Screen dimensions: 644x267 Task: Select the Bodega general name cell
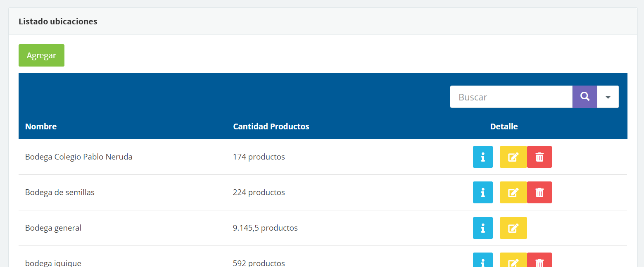[x=53, y=228]
